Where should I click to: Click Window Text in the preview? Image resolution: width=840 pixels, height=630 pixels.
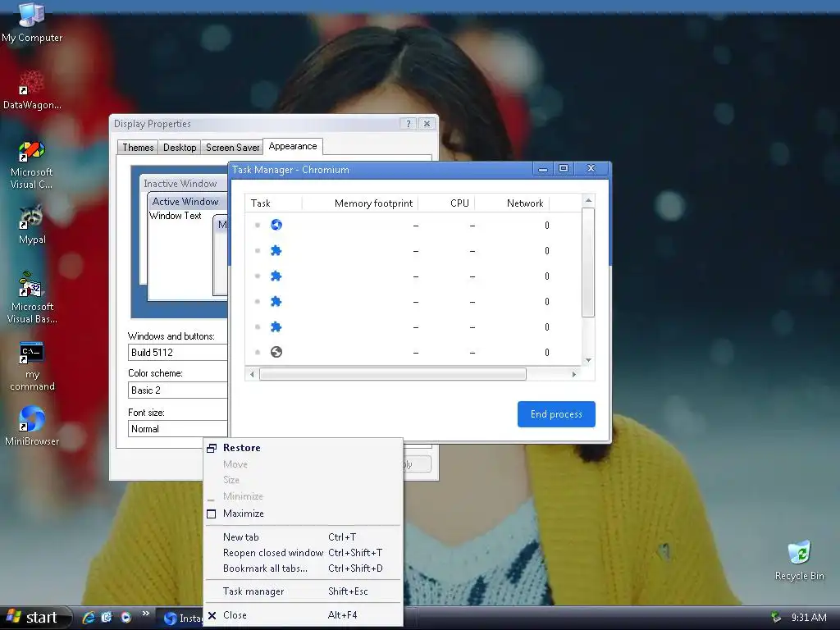(x=176, y=216)
